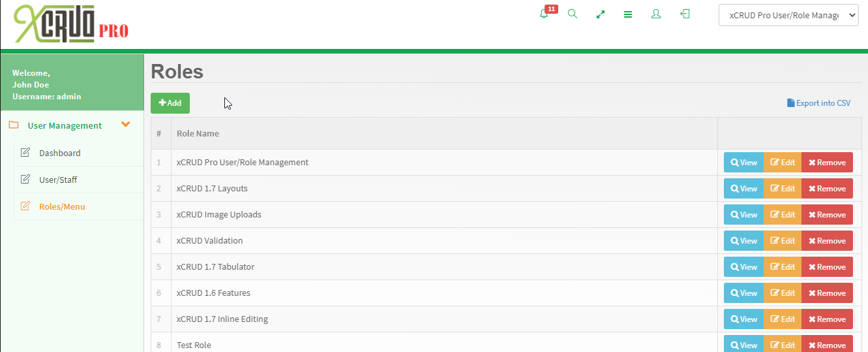Open the notifications bell icon
868x352 pixels.
(x=544, y=14)
